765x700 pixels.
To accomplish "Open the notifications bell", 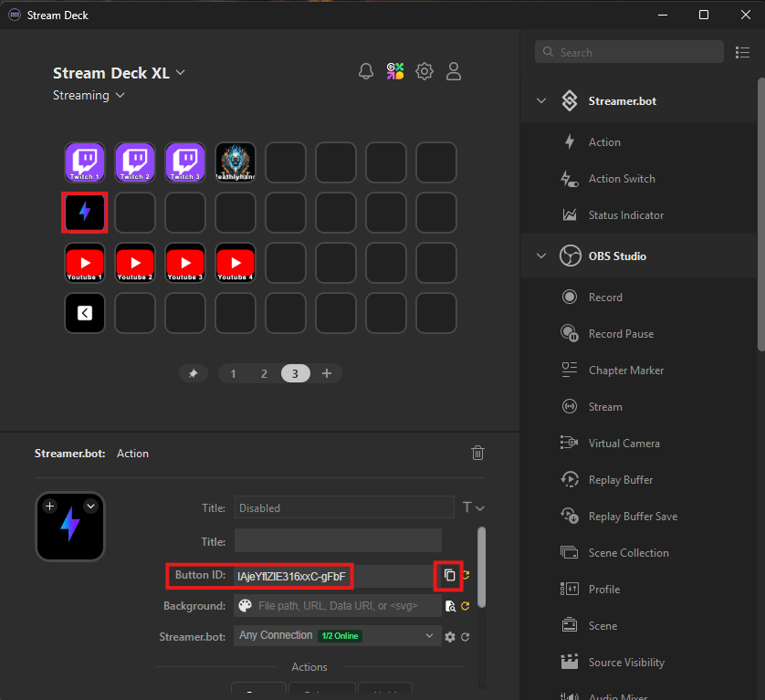I will point(366,72).
